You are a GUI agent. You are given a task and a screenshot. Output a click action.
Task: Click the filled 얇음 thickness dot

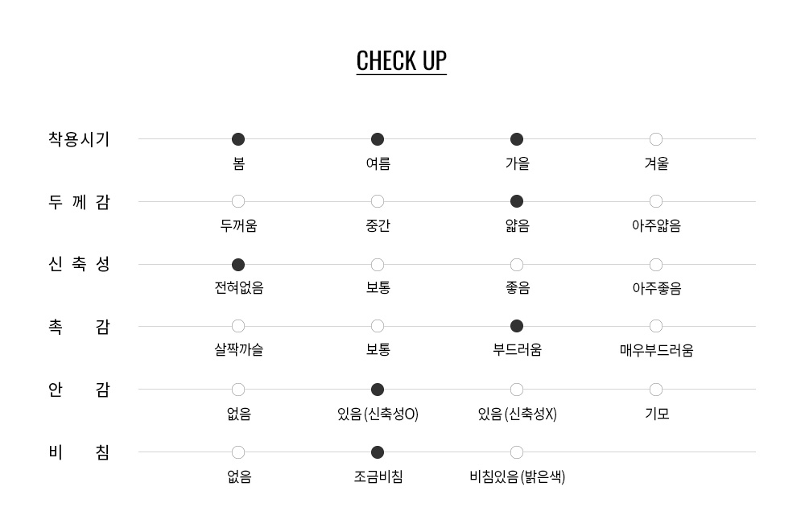click(x=517, y=201)
